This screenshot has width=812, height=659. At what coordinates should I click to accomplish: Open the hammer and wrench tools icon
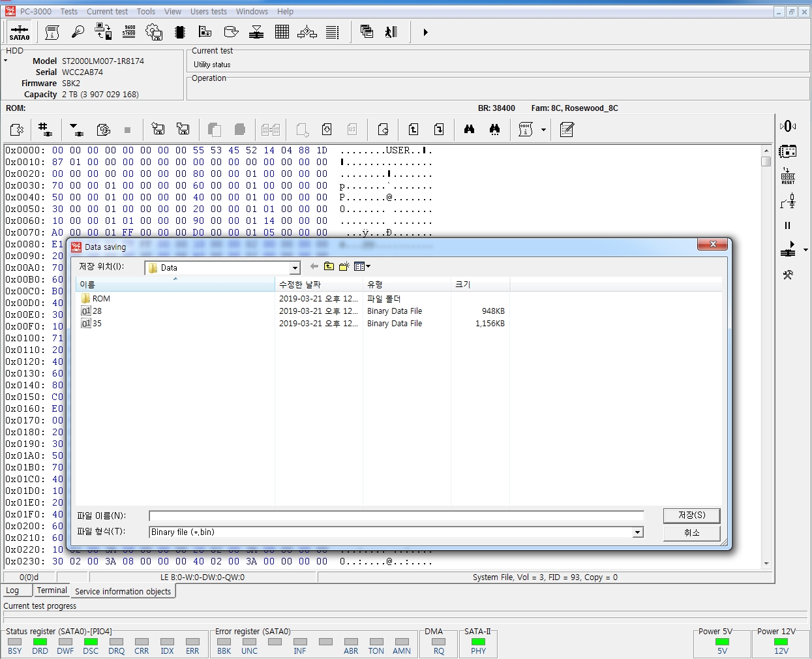787,275
